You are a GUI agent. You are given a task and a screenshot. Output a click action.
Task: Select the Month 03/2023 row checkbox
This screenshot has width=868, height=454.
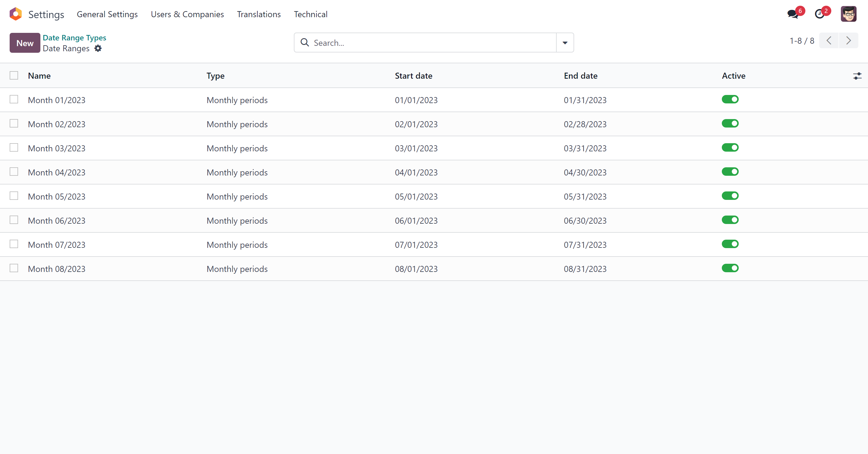coord(14,148)
